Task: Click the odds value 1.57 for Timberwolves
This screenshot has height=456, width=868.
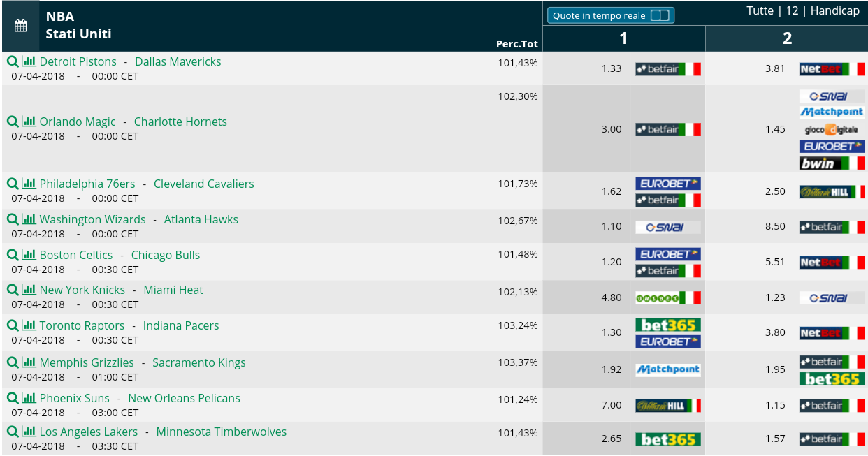Action: pyautogui.click(x=775, y=439)
